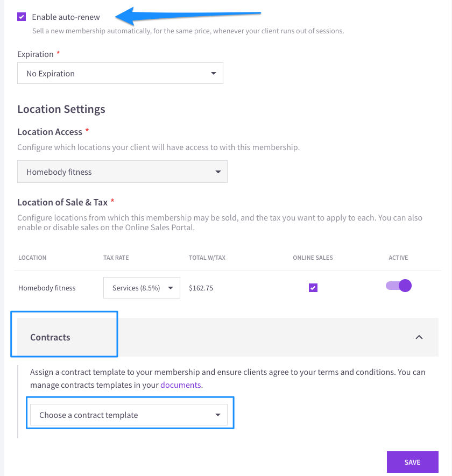This screenshot has width=452, height=476.
Task: Open the No Expiration dropdown
Action: click(120, 73)
